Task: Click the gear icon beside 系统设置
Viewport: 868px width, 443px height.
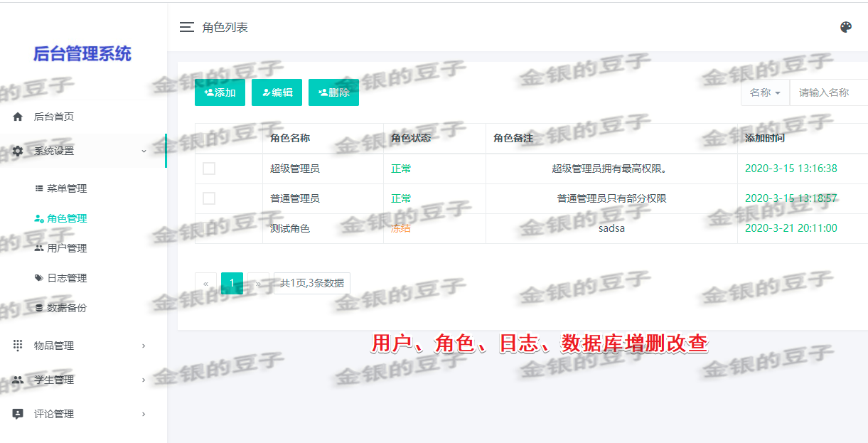Action: tap(18, 151)
